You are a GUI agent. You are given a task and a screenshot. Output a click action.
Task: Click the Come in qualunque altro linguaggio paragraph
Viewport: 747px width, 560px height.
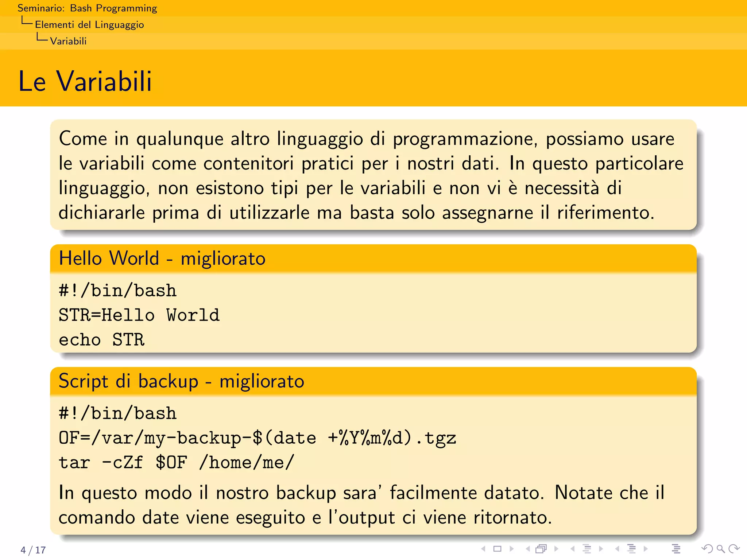pyautogui.click(x=371, y=175)
